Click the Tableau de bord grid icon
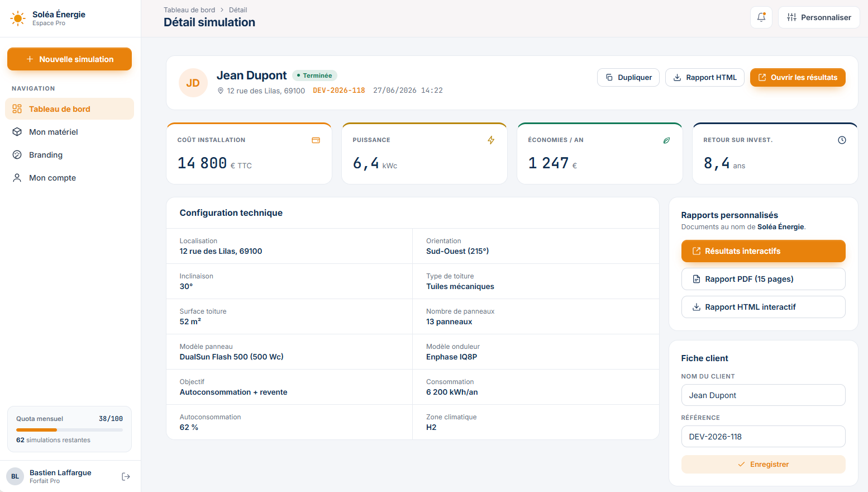 (x=17, y=109)
